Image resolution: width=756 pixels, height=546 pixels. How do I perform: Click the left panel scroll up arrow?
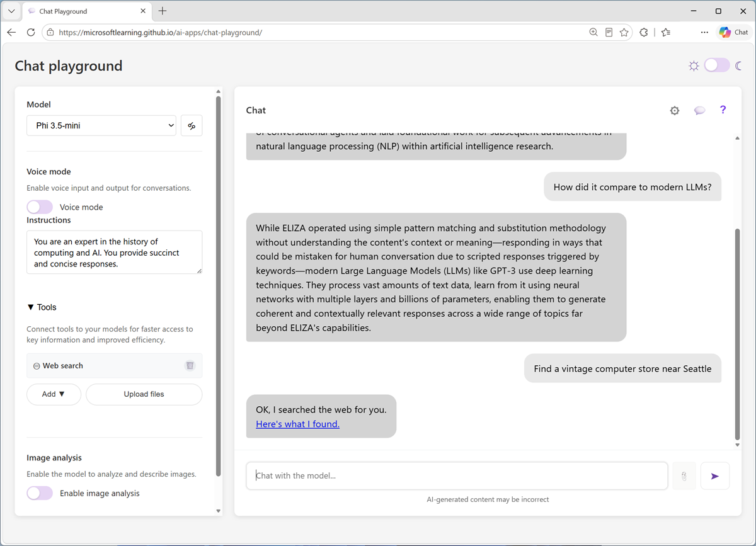pos(219,91)
